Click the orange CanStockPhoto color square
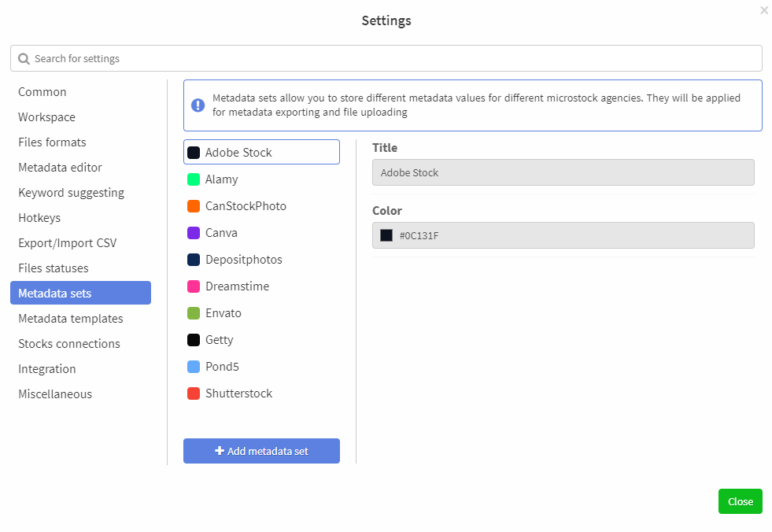Screen dimensions: 772x532 (194, 206)
